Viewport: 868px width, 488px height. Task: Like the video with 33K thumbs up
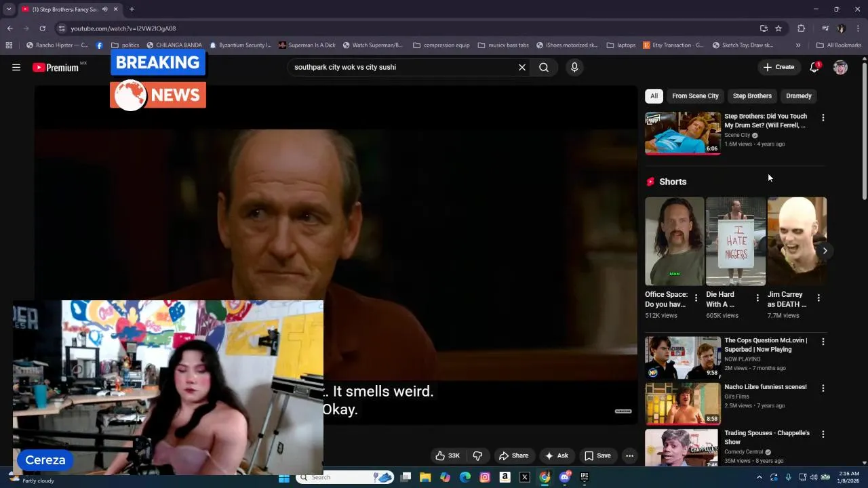(x=448, y=455)
